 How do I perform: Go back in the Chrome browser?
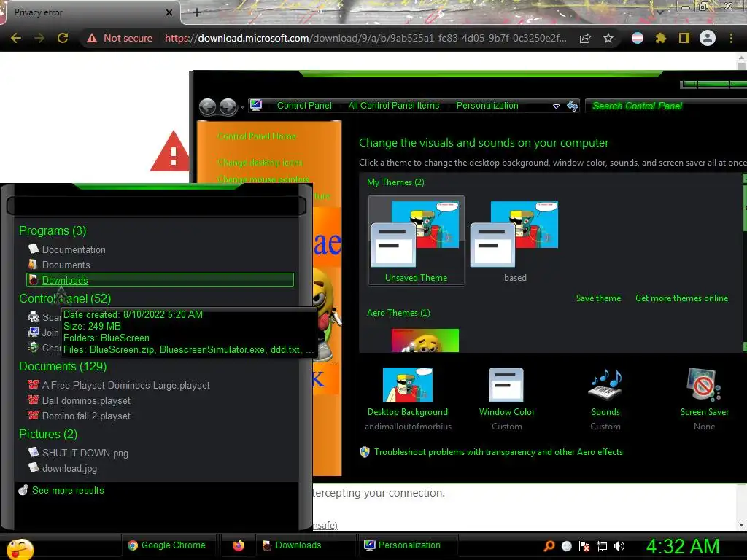16,38
